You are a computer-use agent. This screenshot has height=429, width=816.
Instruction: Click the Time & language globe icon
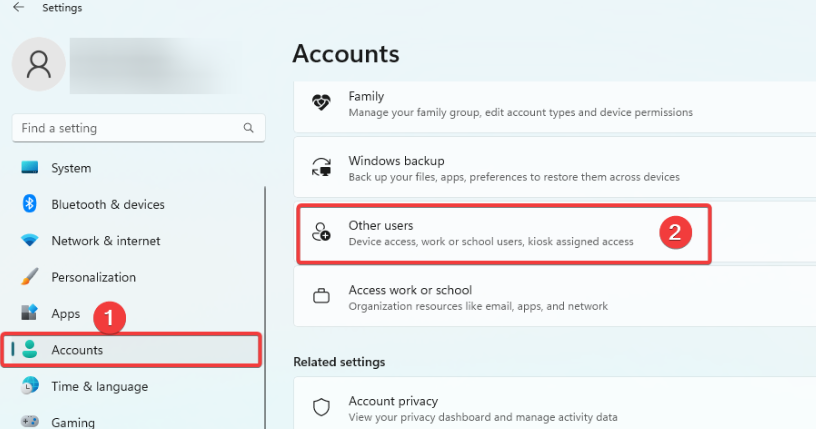(x=30, y=386)
